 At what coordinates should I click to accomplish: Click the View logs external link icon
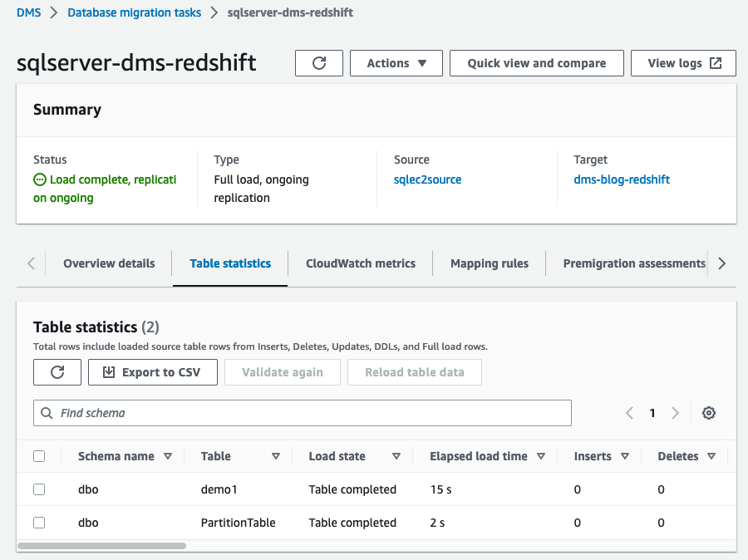coord(716,62)
